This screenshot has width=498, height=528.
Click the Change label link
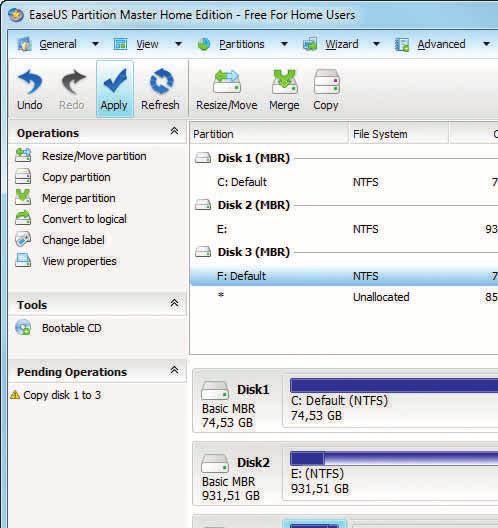(x=73, y=240)
